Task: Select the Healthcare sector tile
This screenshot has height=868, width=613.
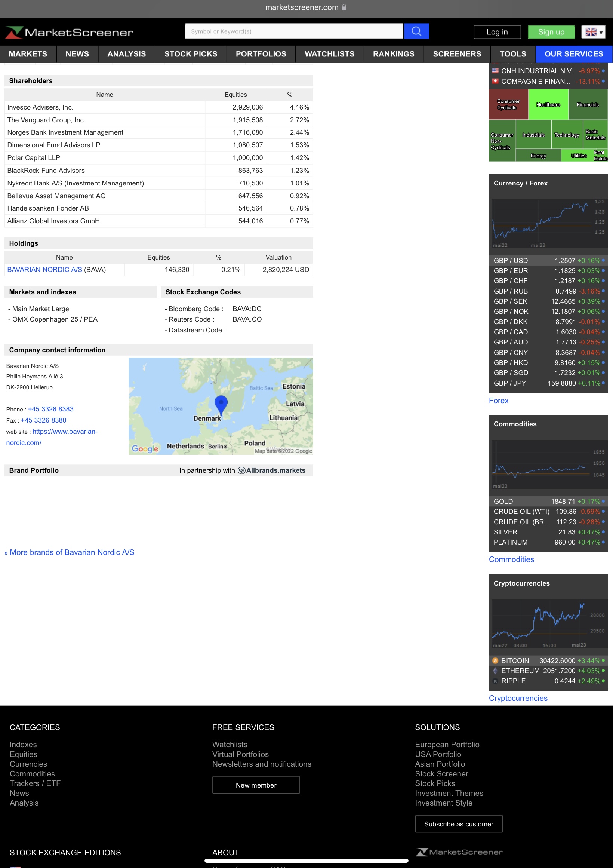Action: 548,105
